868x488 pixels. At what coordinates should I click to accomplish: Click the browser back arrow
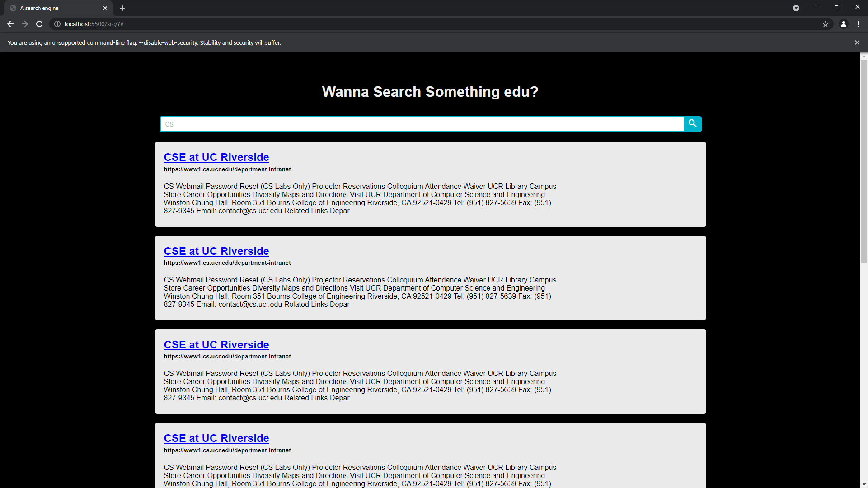pyautogui.click(x=10, y=24)
